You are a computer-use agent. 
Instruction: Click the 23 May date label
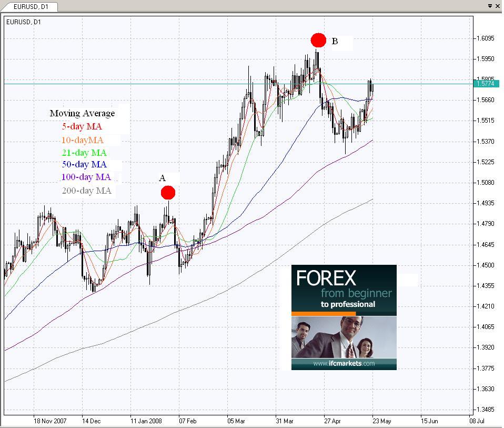coord(382,421)
